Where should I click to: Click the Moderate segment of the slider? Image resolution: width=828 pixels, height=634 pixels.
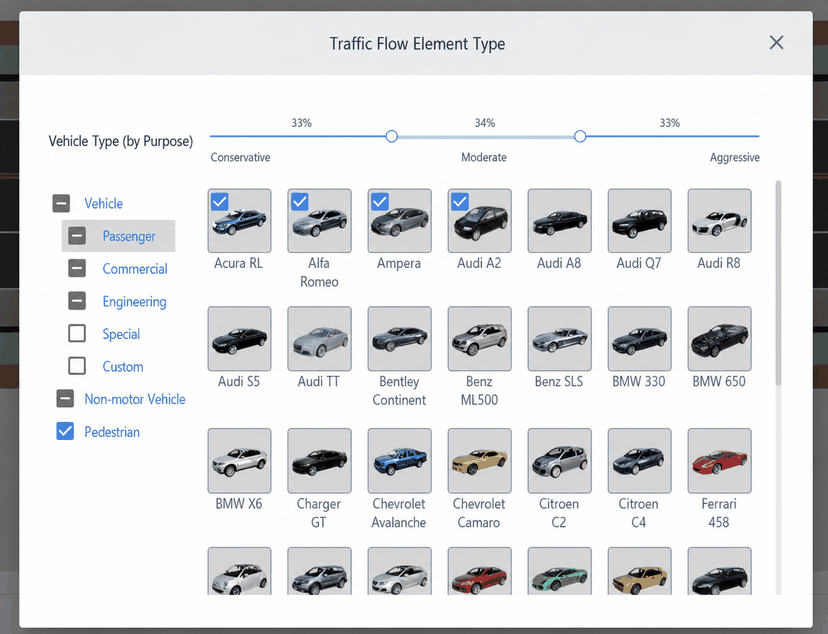point(486,136)
